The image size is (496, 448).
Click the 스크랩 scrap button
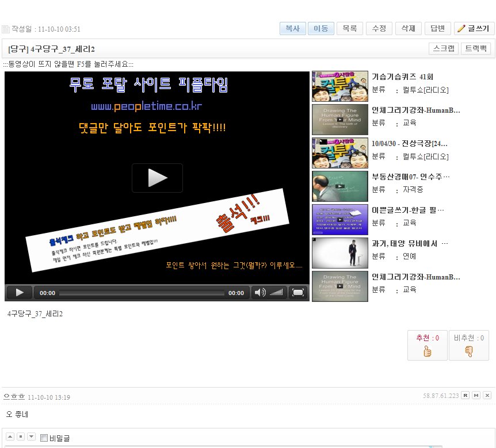tap(443, 49)
